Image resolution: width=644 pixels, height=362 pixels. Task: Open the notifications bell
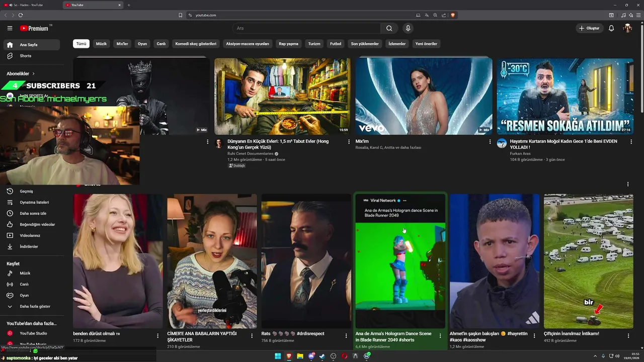click(x=611, y=28)
